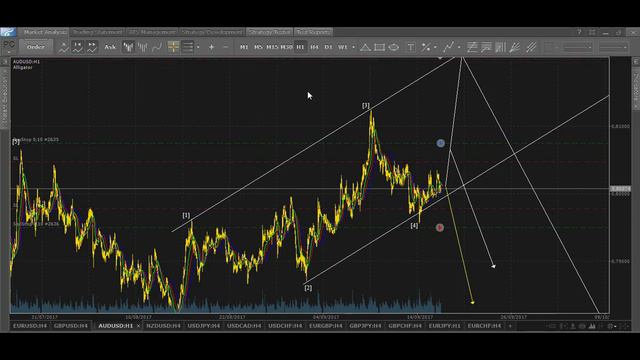Image resolution: width=640 pixels, height=360 pixels.
Task: Open the Trading Statement tab
Action: (98, 32)
